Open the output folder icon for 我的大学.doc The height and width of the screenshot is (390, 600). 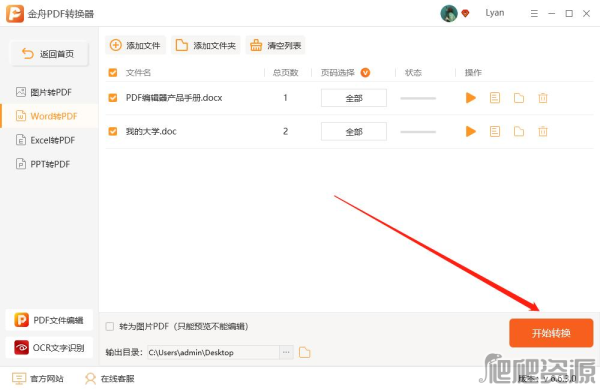coord(519,132)
